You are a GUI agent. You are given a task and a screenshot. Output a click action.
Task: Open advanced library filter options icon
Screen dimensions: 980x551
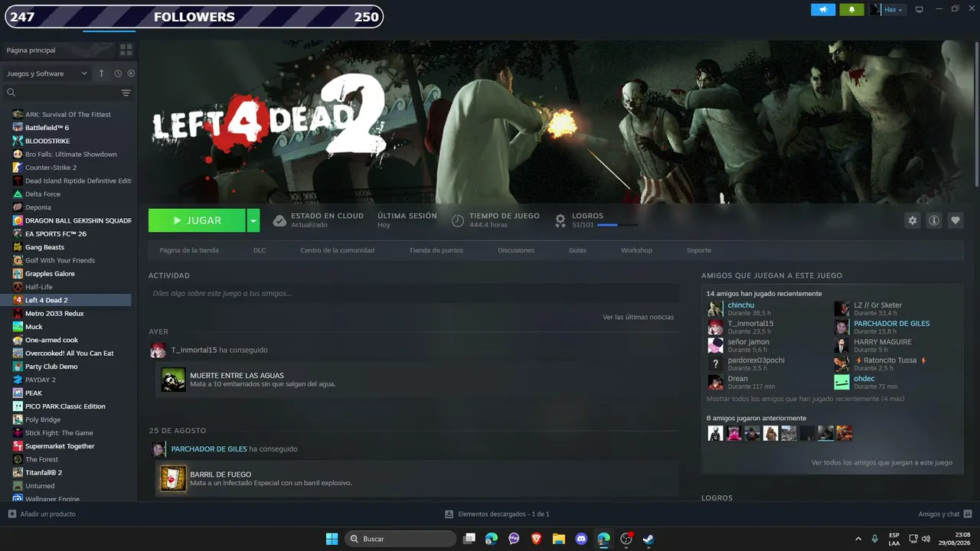click(126, 93)
